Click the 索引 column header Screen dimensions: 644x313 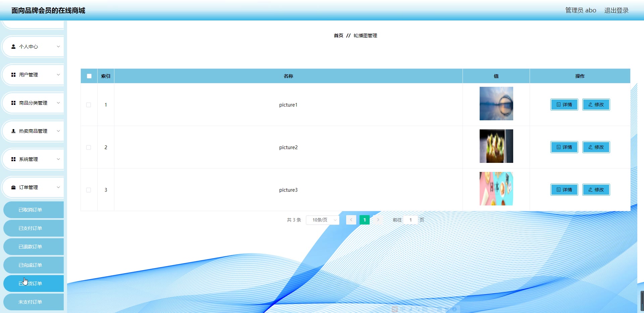106,76
